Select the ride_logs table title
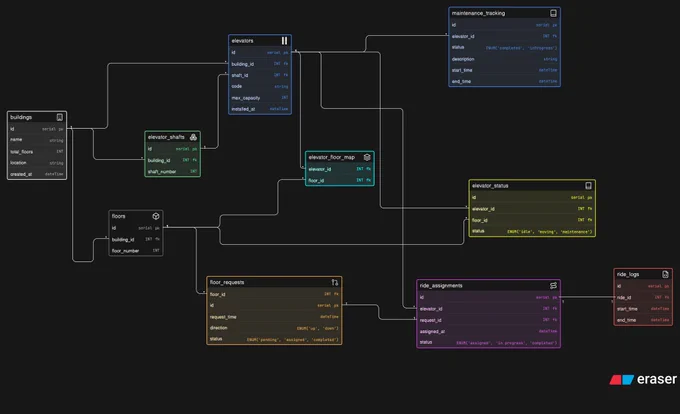 coord(628,274)
